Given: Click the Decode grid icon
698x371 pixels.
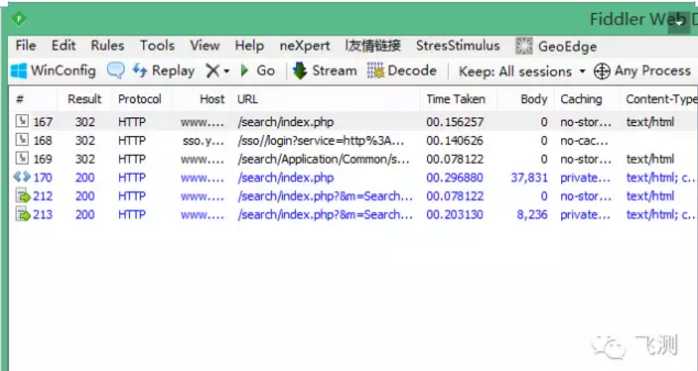Looking at the screenshot, I should [x=376, y=71].
